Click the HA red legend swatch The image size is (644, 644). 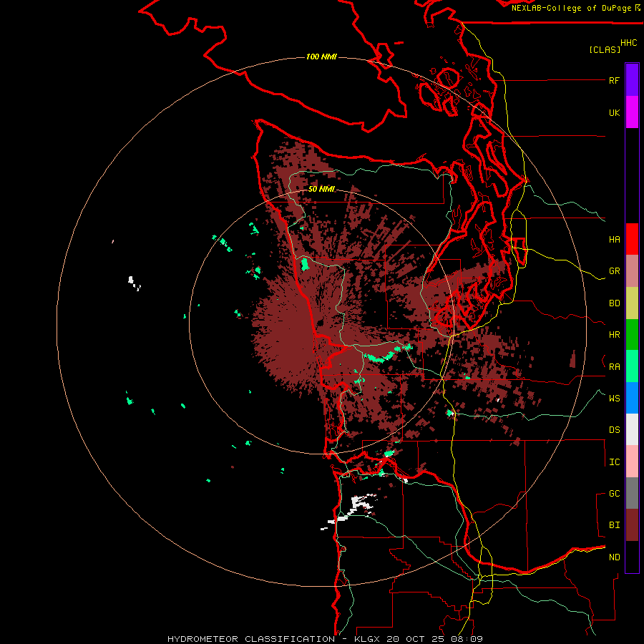pyautogui.click(x=632, y=239)
